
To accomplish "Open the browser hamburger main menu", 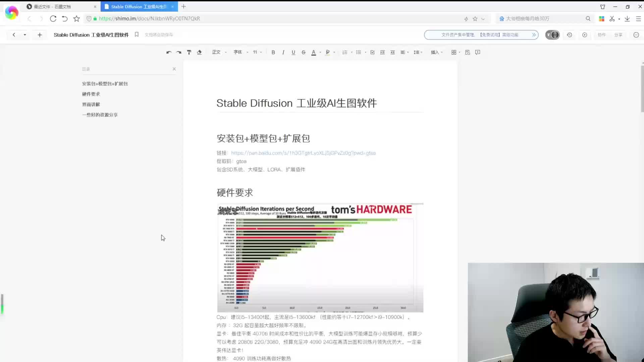I will [639, 19].
